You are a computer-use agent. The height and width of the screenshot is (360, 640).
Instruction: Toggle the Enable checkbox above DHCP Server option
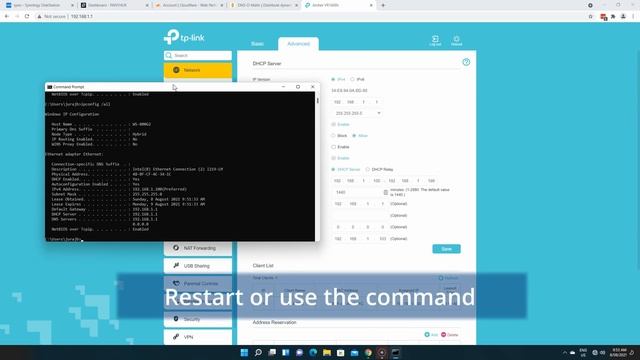pos(333,158)
